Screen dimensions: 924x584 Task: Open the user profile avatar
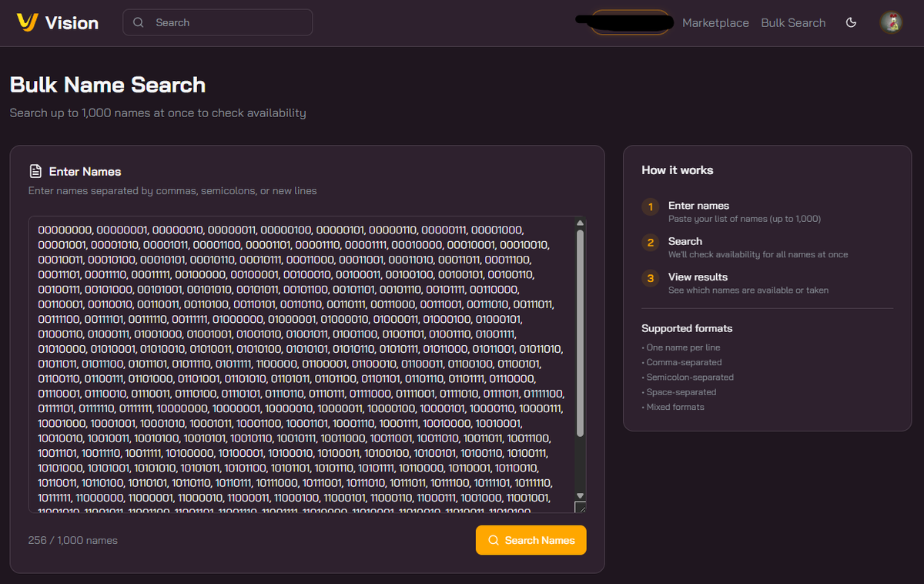tap(891, 22)
